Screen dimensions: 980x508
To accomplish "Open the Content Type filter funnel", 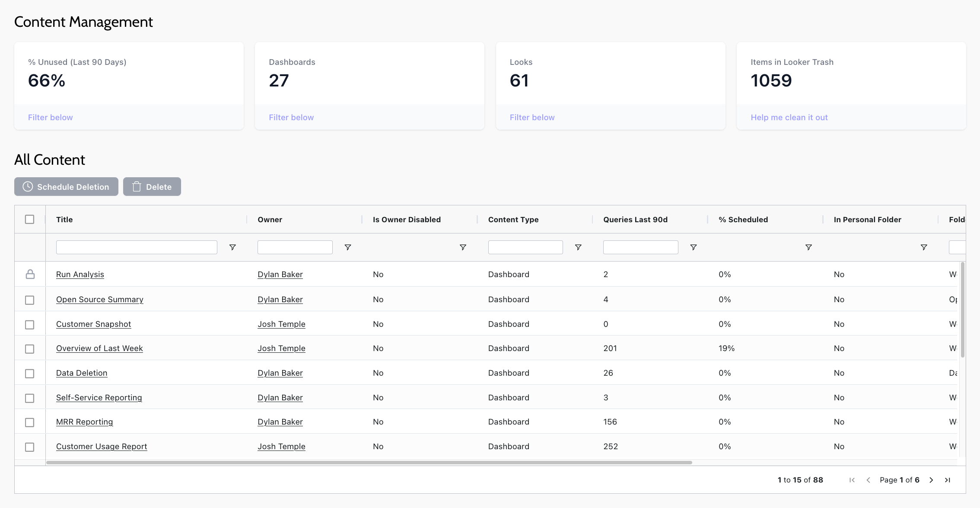I will (x=578, y=247).
